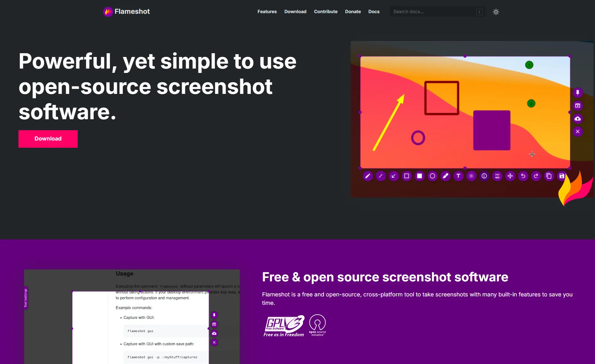Image resolution: width=595 pixels, height=364 pixels.
Task: Select the Pixelate tool in hero screenshot toolbar
Action: [471, 176]
